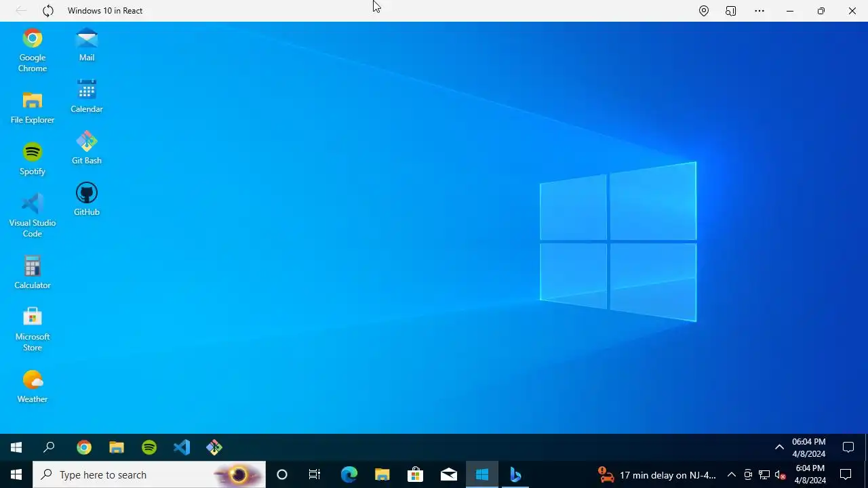The image size is (868, 488).
Task: Restore down the Windows 10 in React window
Action: click(x=821, y=11)
